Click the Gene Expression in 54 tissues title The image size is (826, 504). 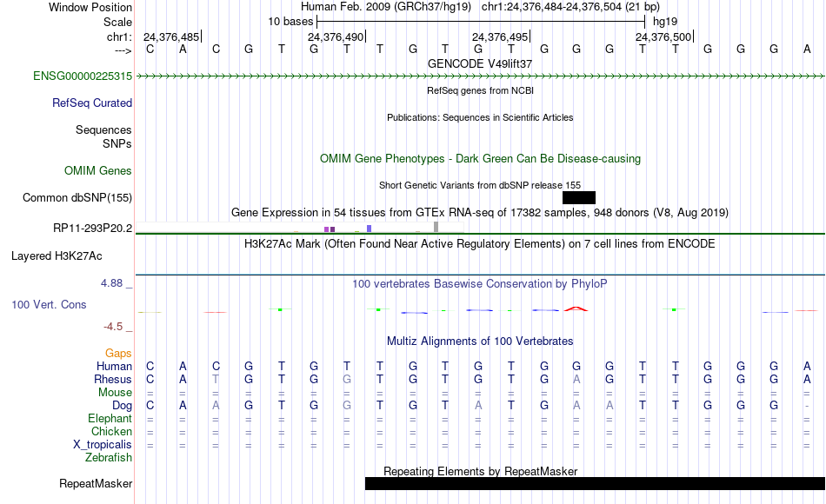click(480, 212)
